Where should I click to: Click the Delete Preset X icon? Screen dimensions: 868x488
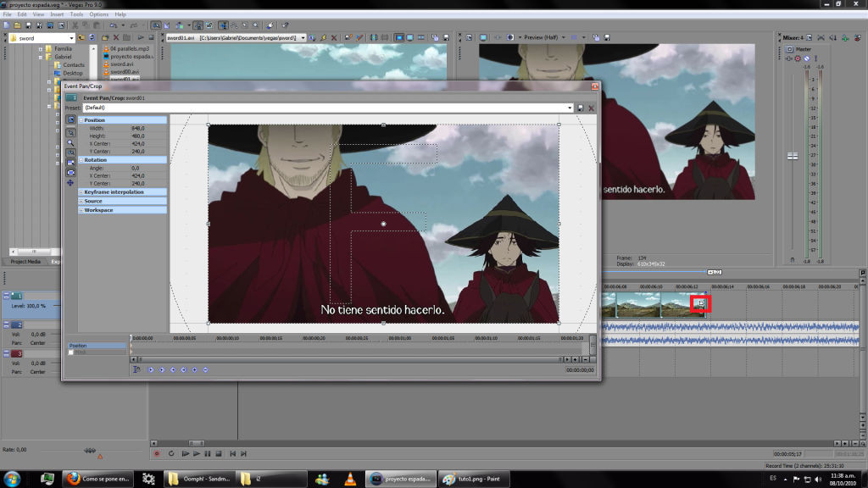tap(591, 108)
